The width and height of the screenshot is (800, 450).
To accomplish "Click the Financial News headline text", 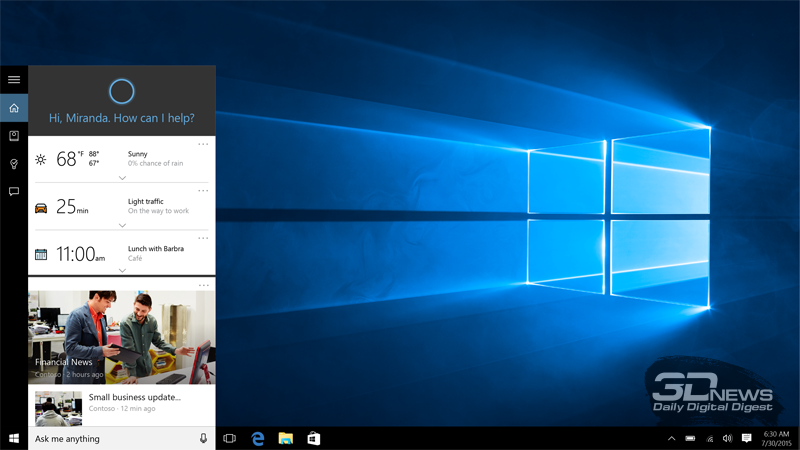I will click(64, 362).
